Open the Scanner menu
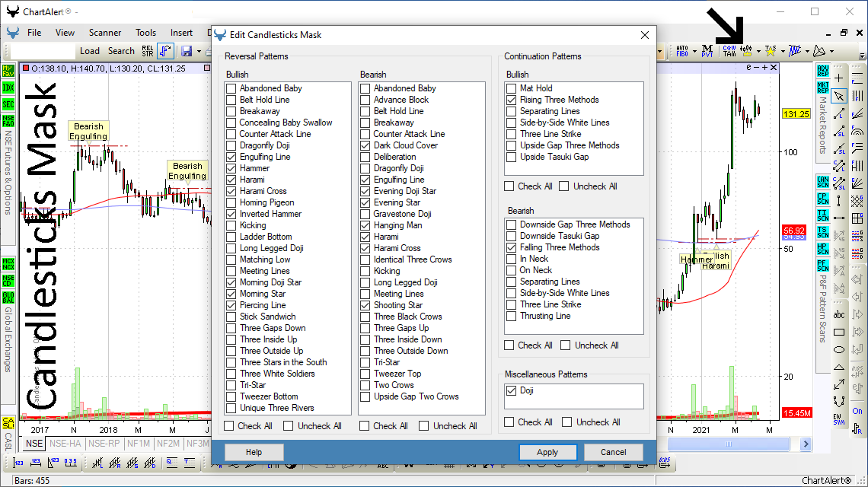This screenshot has height=487, width=868. pyautogui.click(x=105, y=33)
